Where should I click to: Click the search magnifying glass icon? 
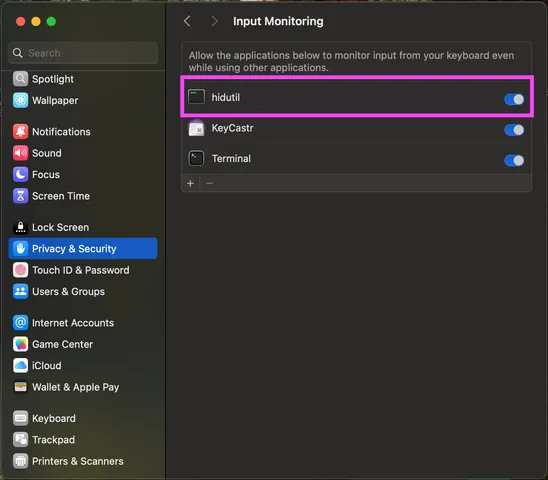(17, 53)
